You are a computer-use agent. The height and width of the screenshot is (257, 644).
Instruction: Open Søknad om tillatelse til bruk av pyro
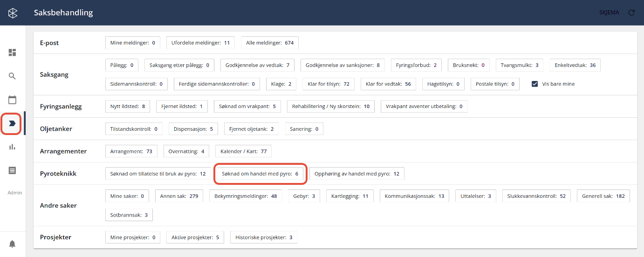coord(158,174)
